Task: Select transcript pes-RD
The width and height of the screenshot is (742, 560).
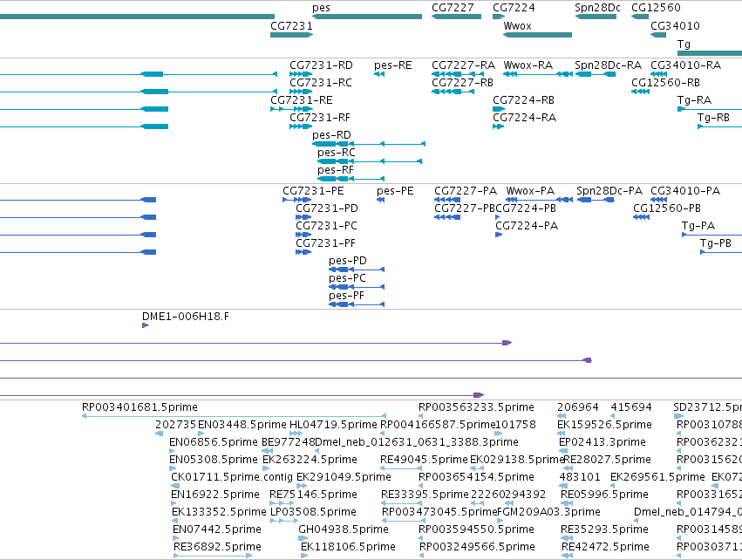Action: [369, 144]
